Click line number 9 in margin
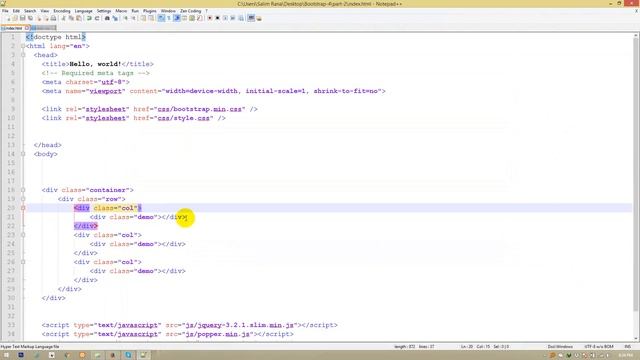Viewport: 640px width, 360px height. 13,109
